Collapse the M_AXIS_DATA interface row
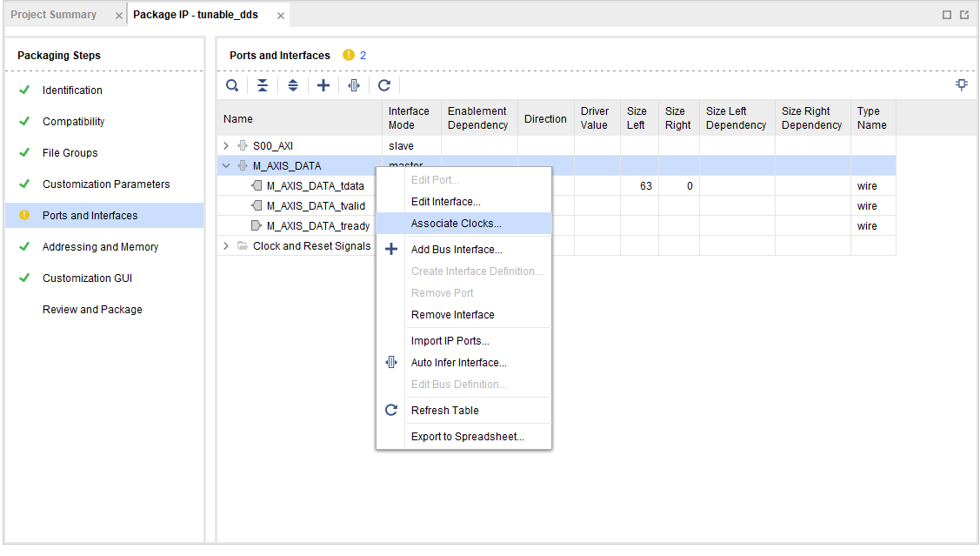The image size is (980, 556). coord(226,165)
